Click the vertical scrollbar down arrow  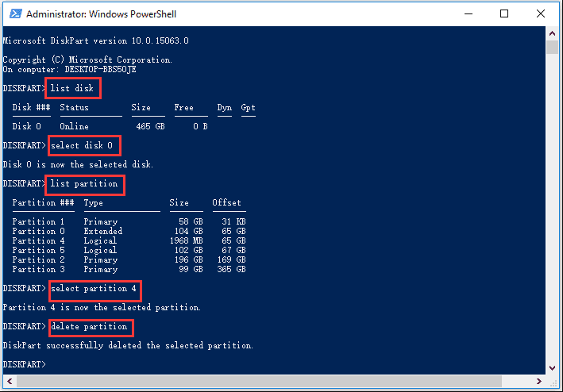(553, 370)
